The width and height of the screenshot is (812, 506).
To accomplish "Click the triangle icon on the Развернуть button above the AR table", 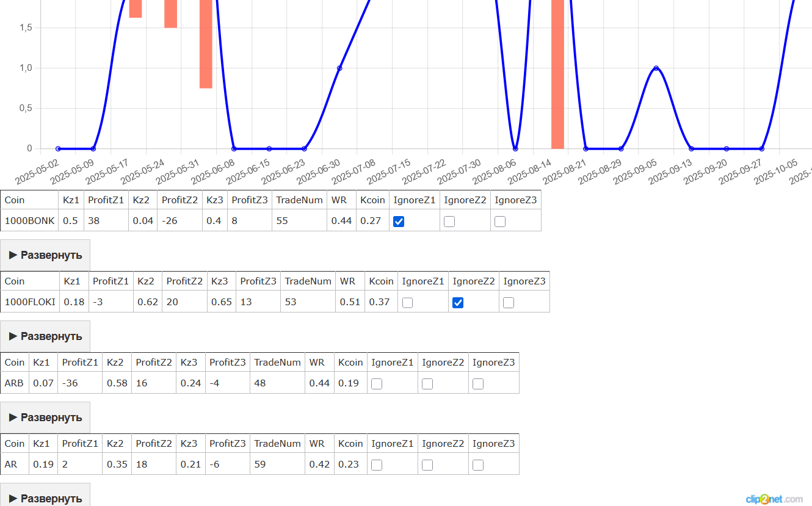I will point(13,417).
